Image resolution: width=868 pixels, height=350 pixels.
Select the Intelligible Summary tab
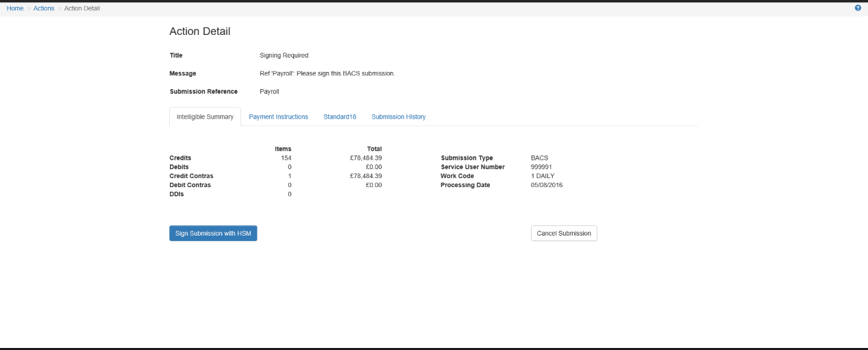[x=205, y=117]
